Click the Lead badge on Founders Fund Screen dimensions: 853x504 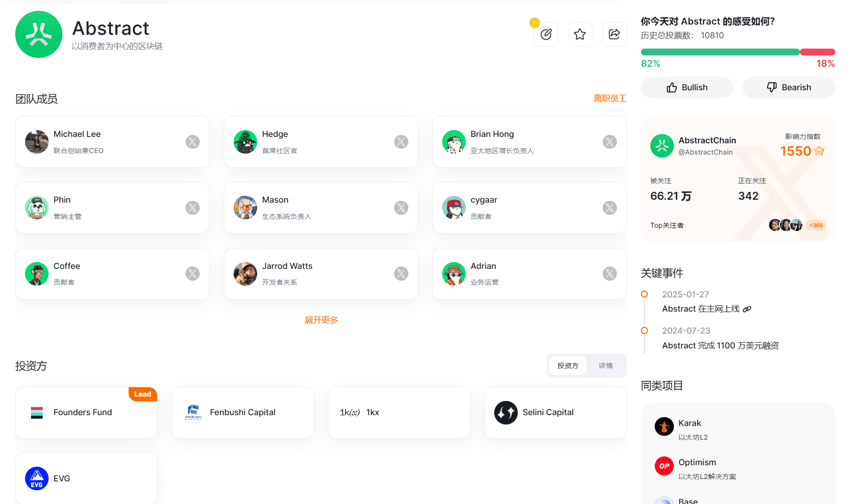coord(143,394)
